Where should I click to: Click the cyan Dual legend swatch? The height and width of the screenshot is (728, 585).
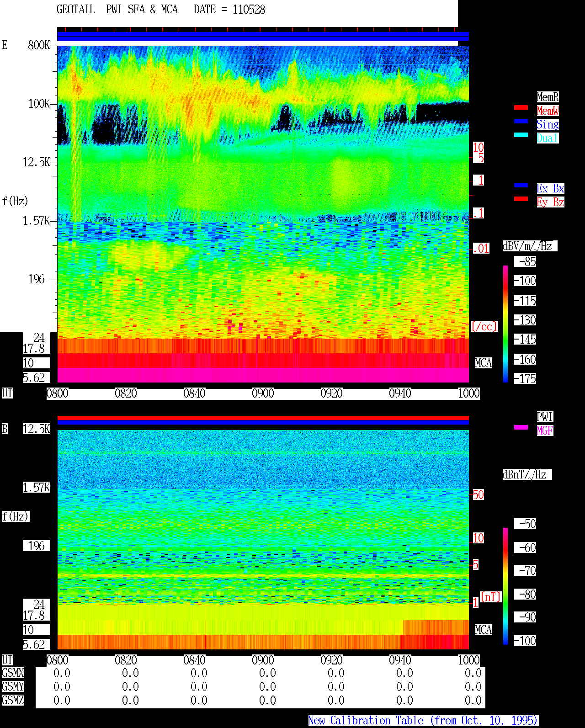pyautogui.click(x=521, y=135)
